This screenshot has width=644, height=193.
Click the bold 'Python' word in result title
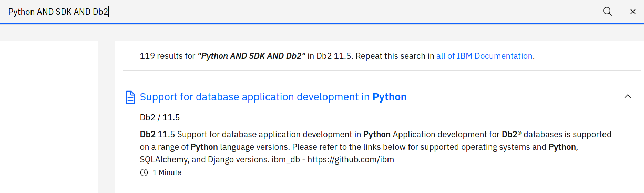pos(390,97)
